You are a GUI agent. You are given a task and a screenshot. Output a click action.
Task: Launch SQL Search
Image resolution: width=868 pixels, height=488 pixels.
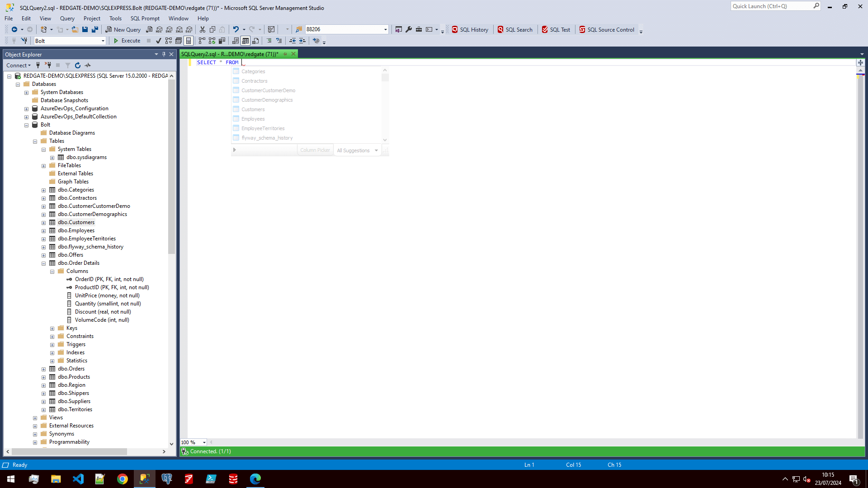[x=515, y=29]
